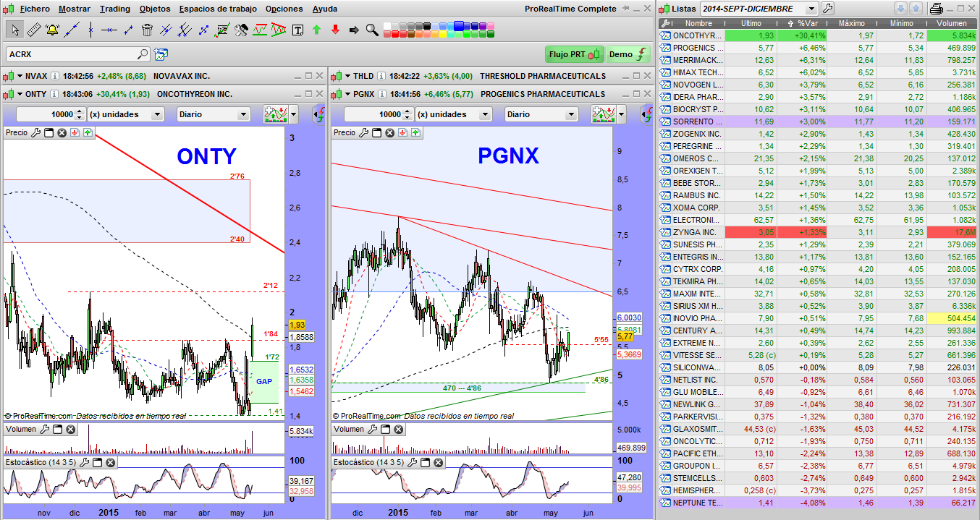Open the info icon next to NVAX

(56, 76)
